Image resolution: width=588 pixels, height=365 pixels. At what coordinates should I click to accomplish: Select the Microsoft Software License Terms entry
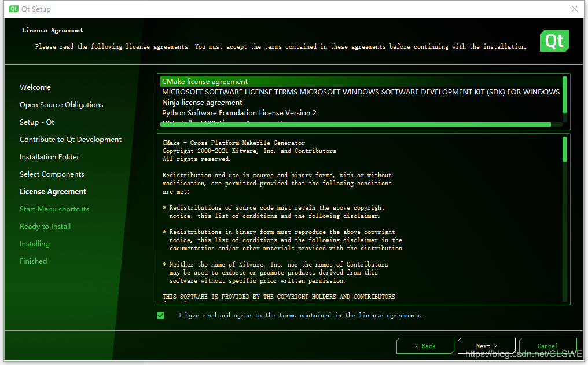[x=361, y=92]
